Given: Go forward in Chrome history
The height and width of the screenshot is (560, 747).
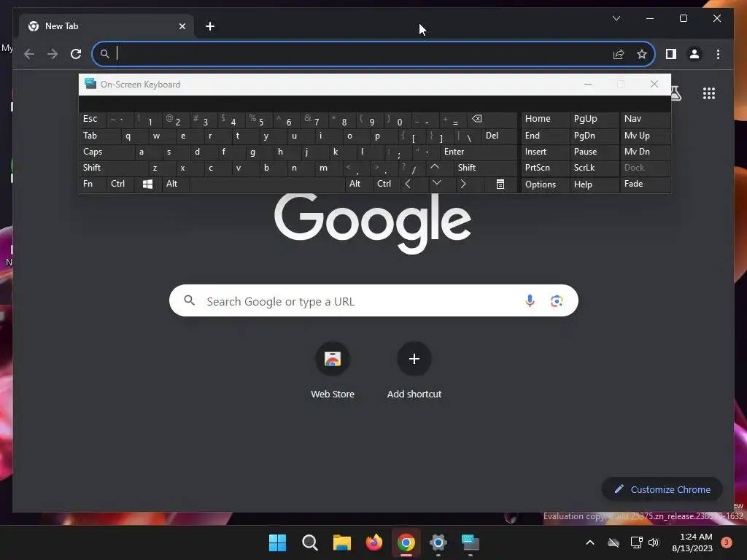Looking at the screenshot, I should 53,54.
